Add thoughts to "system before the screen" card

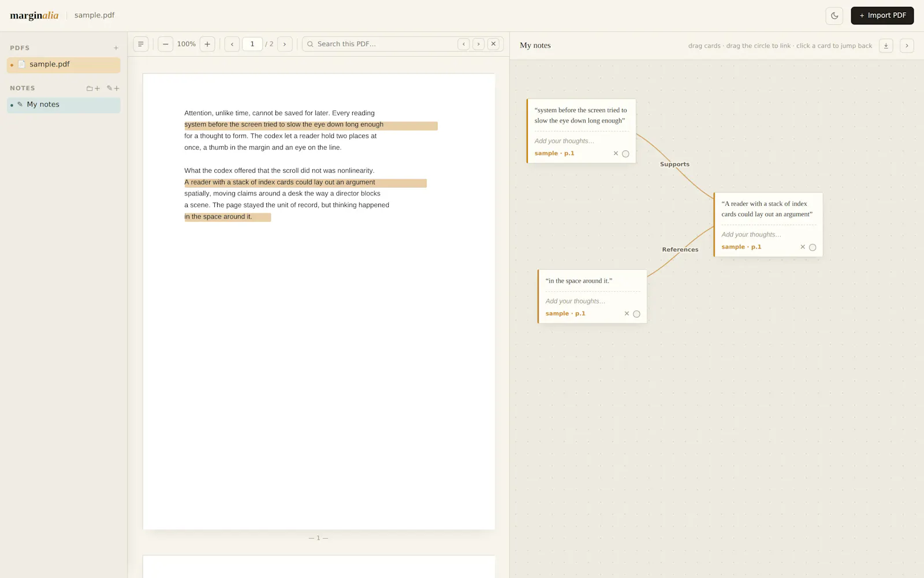pos(582,141)
